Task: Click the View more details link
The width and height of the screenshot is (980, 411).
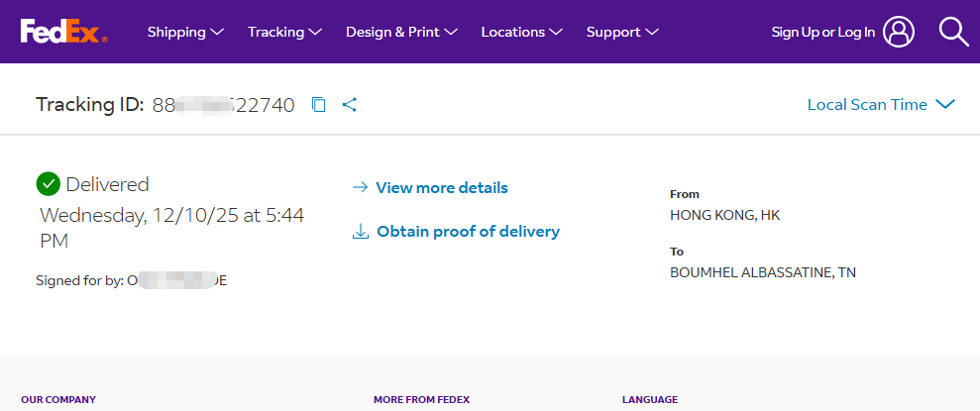Action: coord(441,188)
